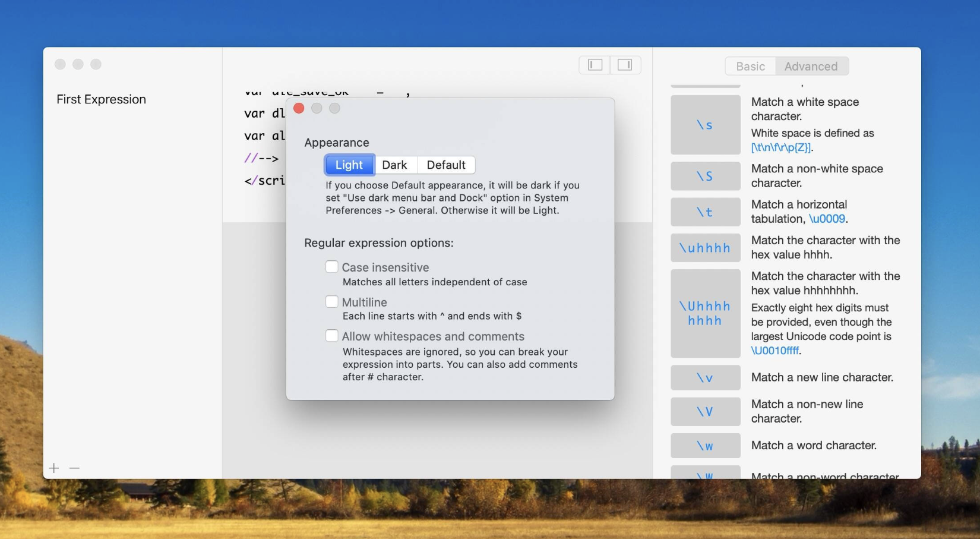Toggle the left sidebar panel icon
This screenshot has width=980, height=539.
click(x=593, y=65)
